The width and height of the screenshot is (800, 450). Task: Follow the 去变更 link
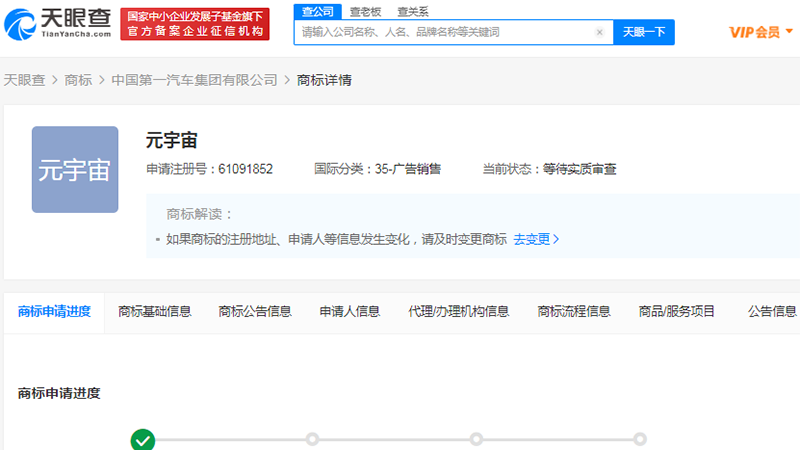pos(536,239)
